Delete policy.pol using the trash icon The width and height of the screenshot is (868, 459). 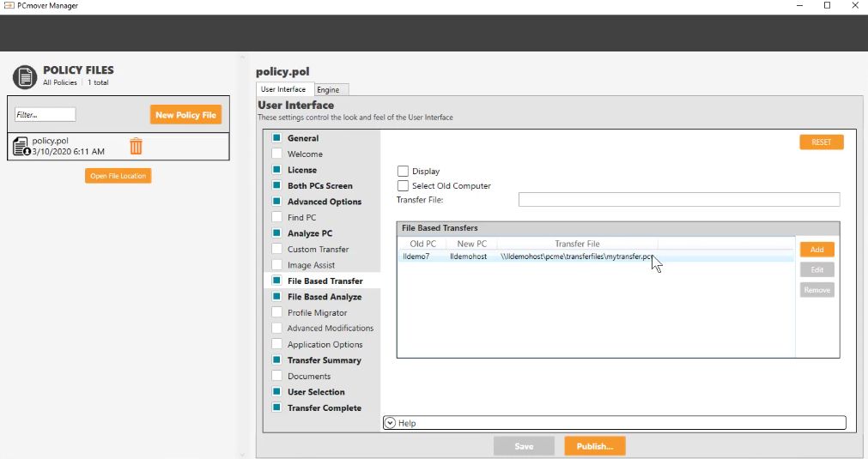click(136, 146)
